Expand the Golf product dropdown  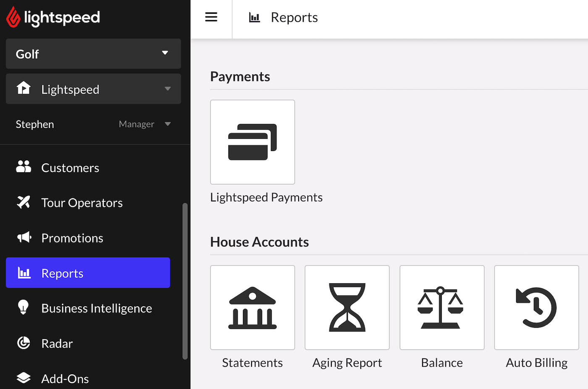[93, 54]
